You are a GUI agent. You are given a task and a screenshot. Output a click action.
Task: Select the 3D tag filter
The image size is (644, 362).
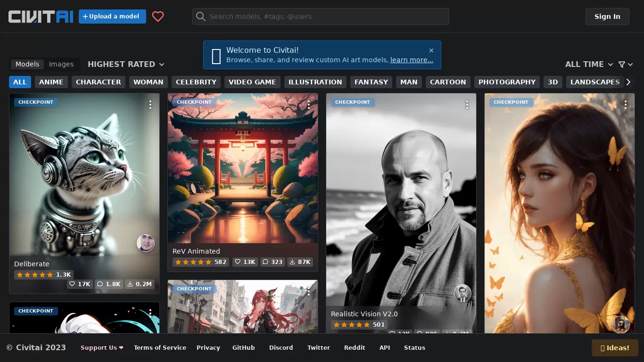[553, 82]
